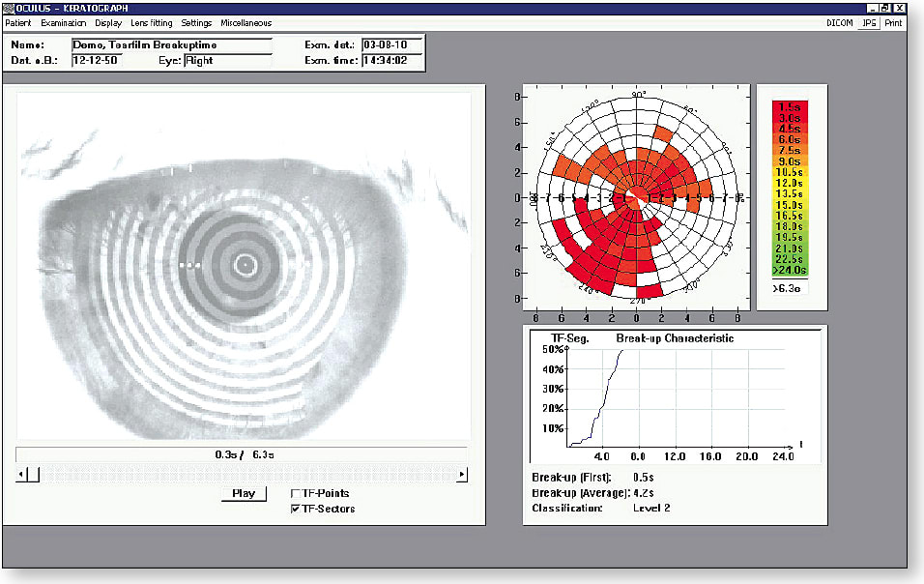Screen dimensions: 924x584
Task: Click the playback slider thumb
Action: [35, 474]
